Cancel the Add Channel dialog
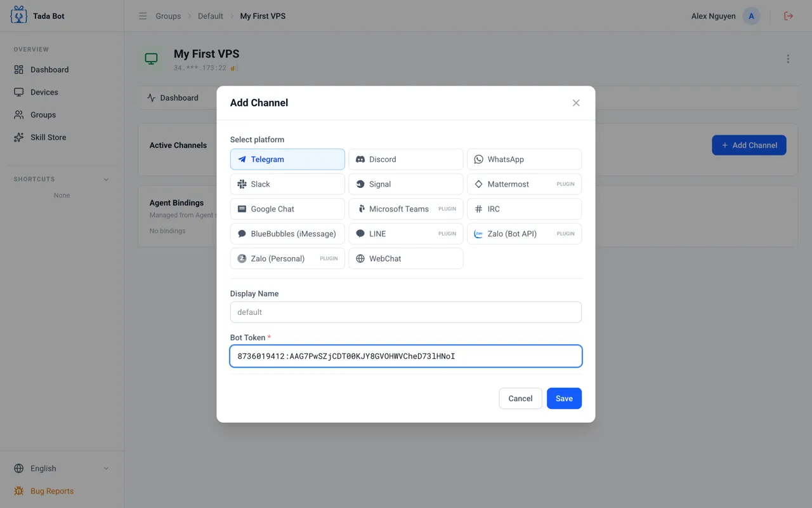The width and height of the screenshot is (812, 508). (x=520, y=398)
